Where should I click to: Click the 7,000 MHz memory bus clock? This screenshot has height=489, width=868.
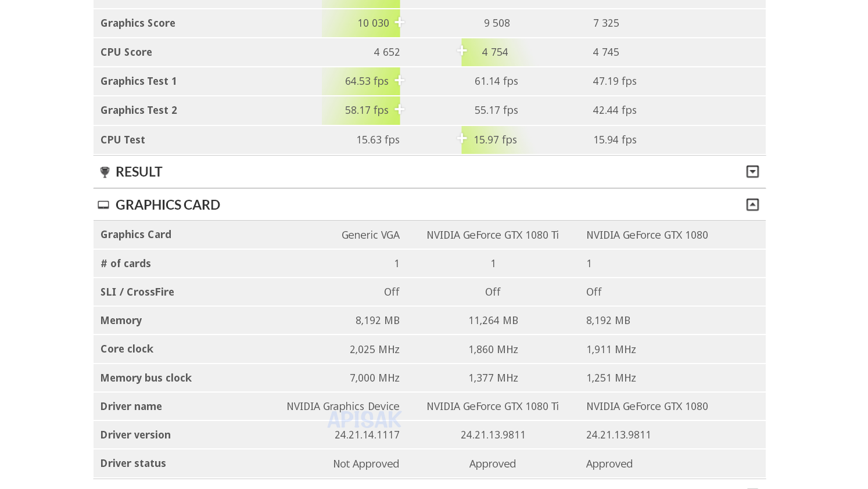tap(375, 378)
